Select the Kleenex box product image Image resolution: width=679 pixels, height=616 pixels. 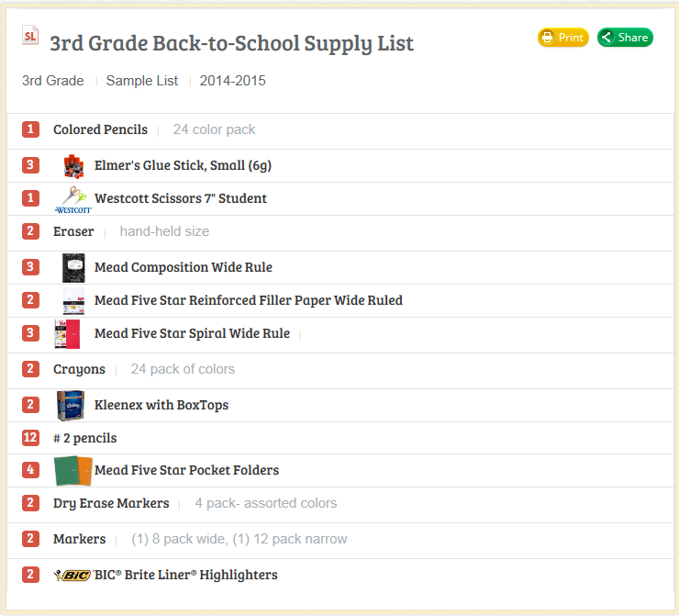click(x=71, y=406)
